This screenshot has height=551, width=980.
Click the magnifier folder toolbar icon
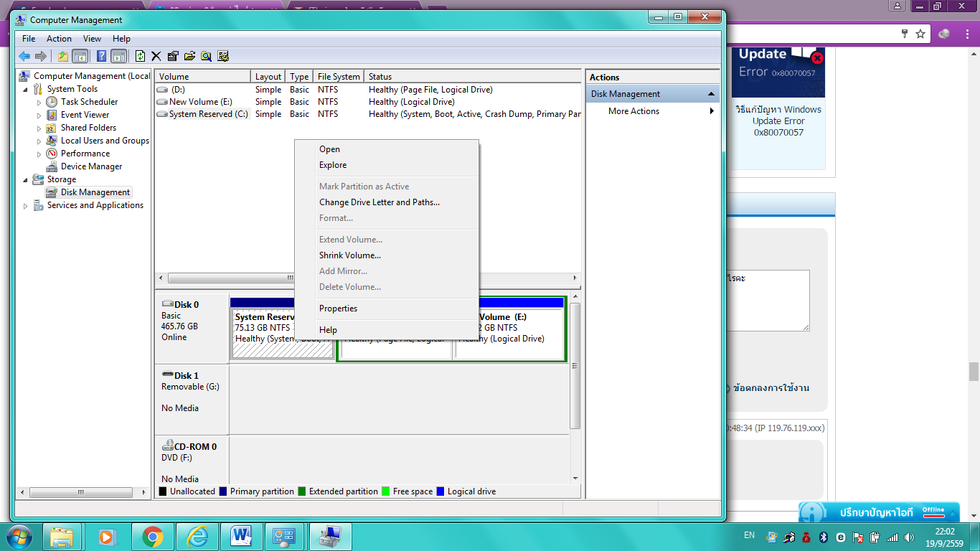tap(206, 56)
